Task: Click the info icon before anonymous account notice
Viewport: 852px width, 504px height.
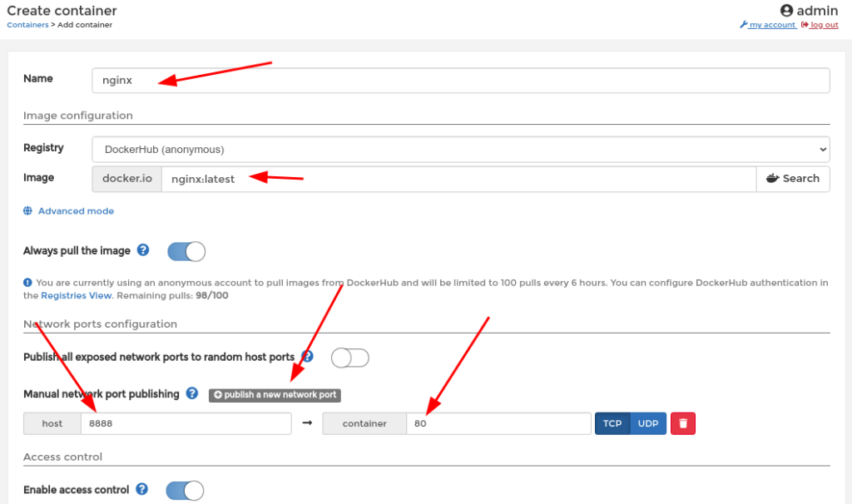Action: [x=28, y=283]
